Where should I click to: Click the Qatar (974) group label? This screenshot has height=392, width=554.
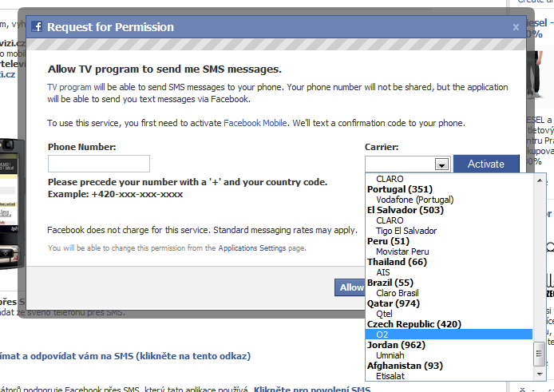(x=394, y=303)
